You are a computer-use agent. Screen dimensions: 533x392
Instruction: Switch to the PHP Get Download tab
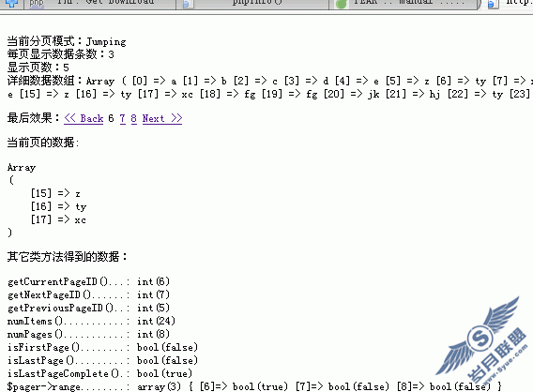point(99,4)
